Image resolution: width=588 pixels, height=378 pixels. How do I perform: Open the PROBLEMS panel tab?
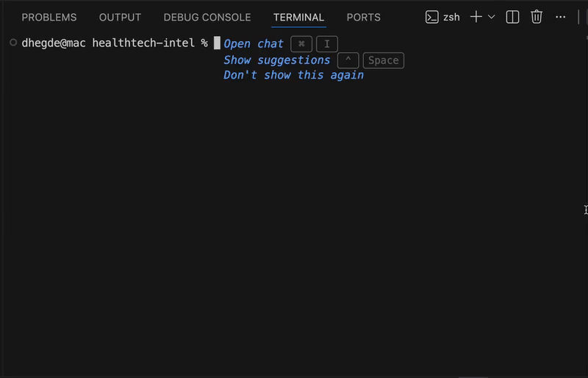(49, 17)
